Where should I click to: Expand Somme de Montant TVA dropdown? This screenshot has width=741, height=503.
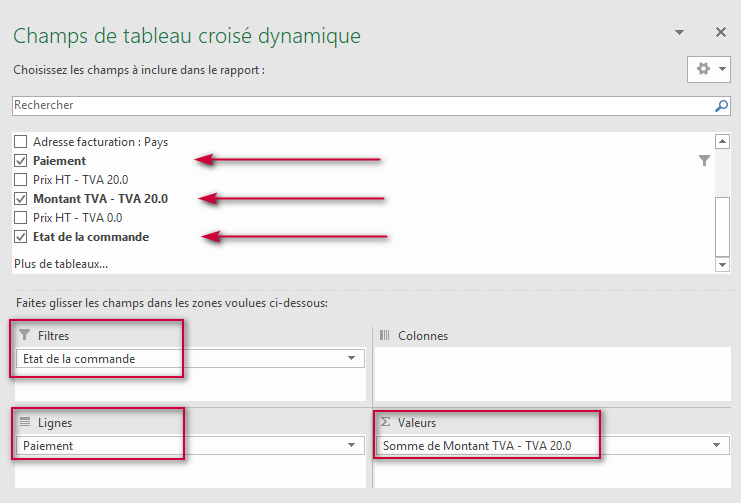[718, 446]
